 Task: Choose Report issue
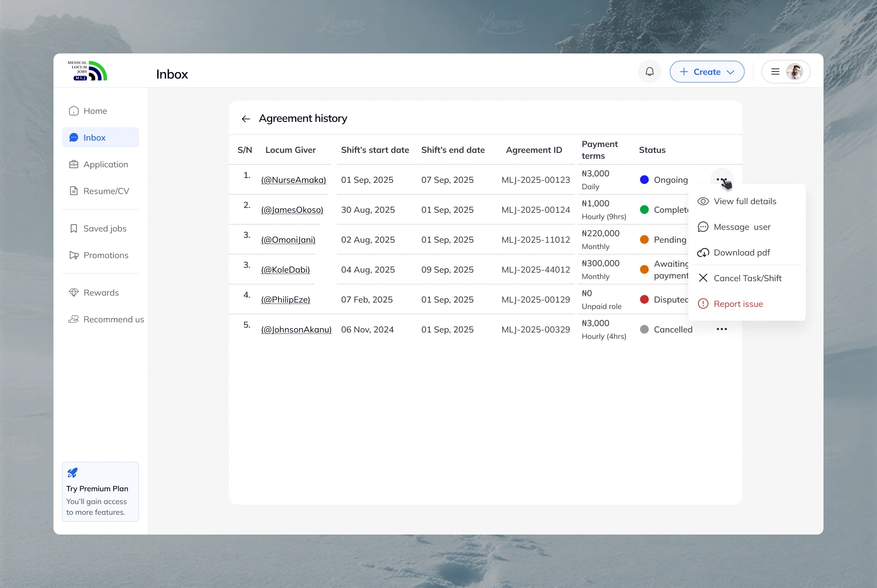[x=747, y=304]
